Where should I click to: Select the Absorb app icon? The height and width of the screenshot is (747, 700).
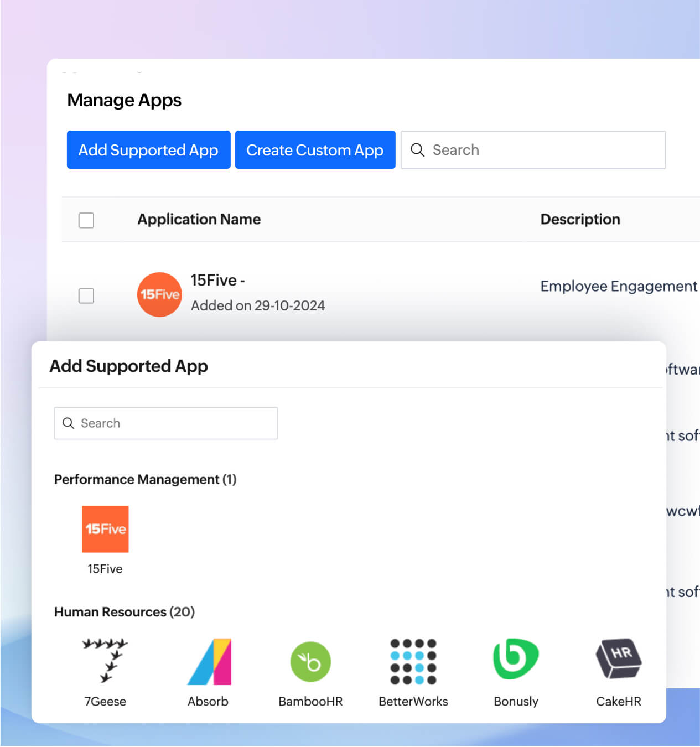click(x=209, y=661)
